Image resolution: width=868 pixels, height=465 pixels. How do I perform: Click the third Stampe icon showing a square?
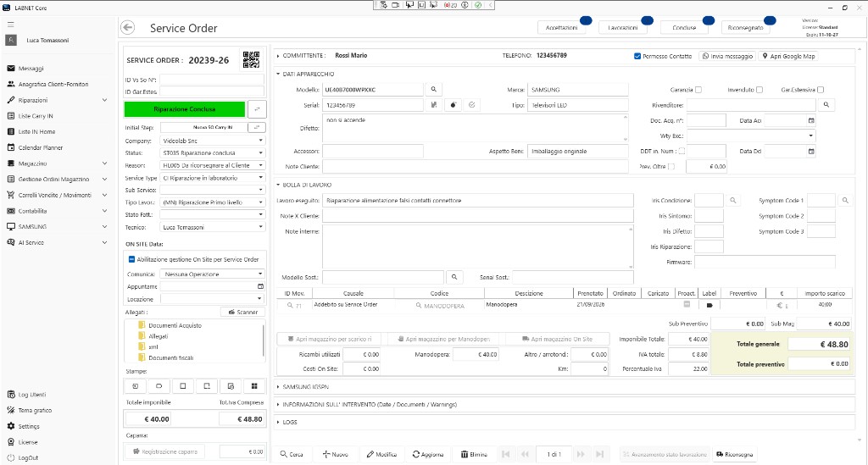[183, 386]
